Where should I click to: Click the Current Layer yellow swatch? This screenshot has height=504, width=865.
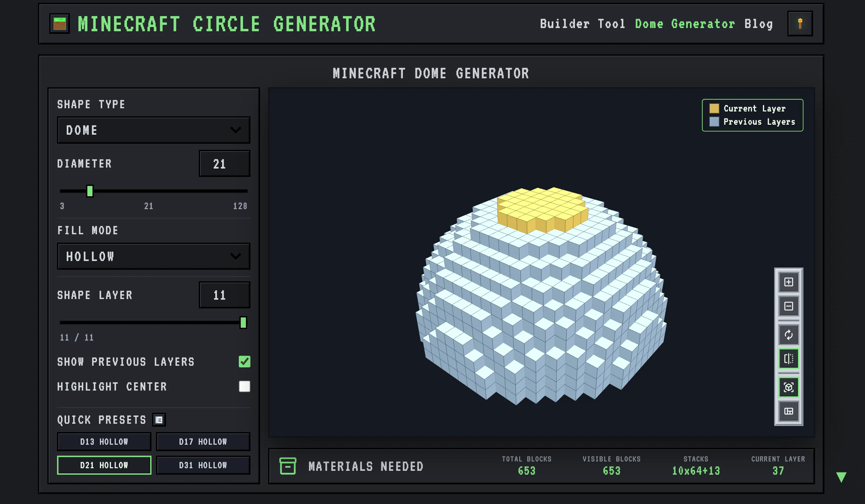pos(714,109)
